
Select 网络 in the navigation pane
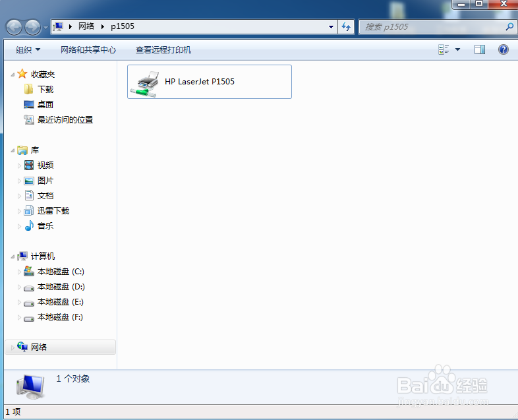click(61, 347)
